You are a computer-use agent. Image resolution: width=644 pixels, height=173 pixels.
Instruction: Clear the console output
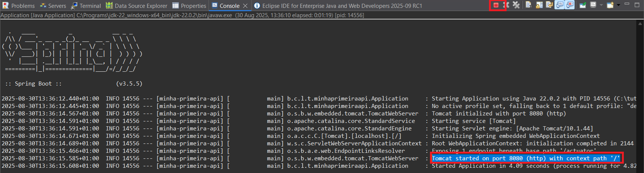529,5
